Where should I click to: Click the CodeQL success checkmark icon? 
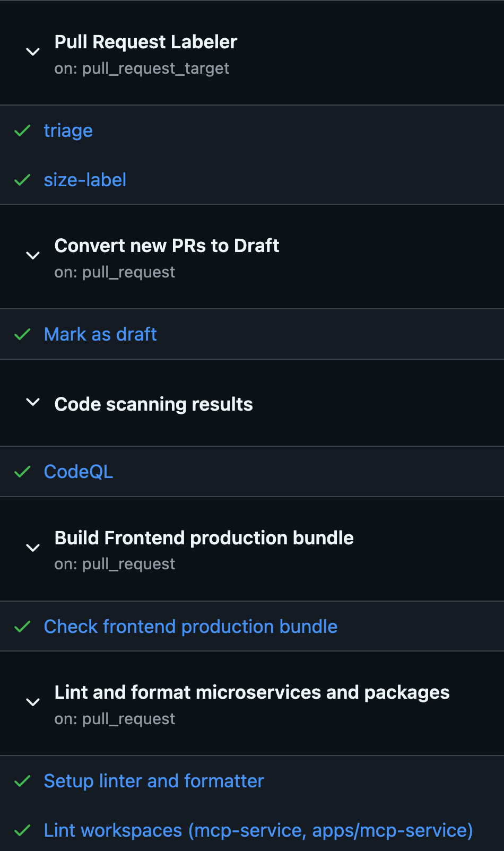(22, 472)
